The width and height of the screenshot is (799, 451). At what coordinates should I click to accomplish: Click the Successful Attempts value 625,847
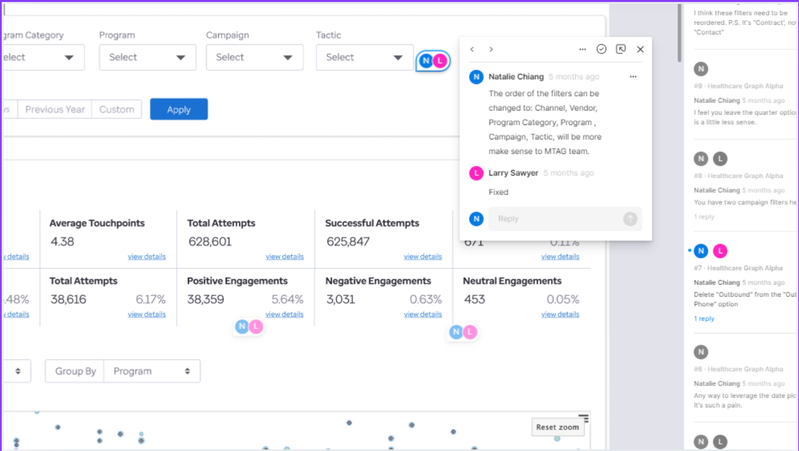tap(348, 242)
